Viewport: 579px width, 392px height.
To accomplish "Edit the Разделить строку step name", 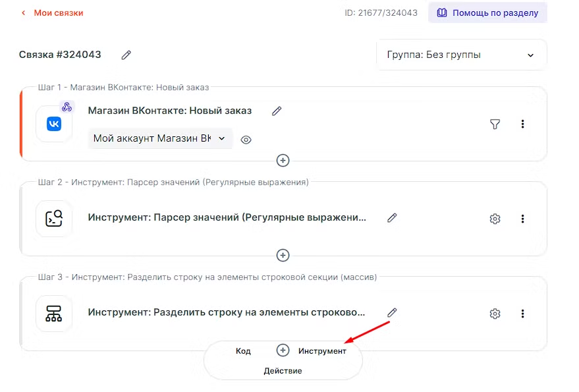I will (x=392, y=312).
